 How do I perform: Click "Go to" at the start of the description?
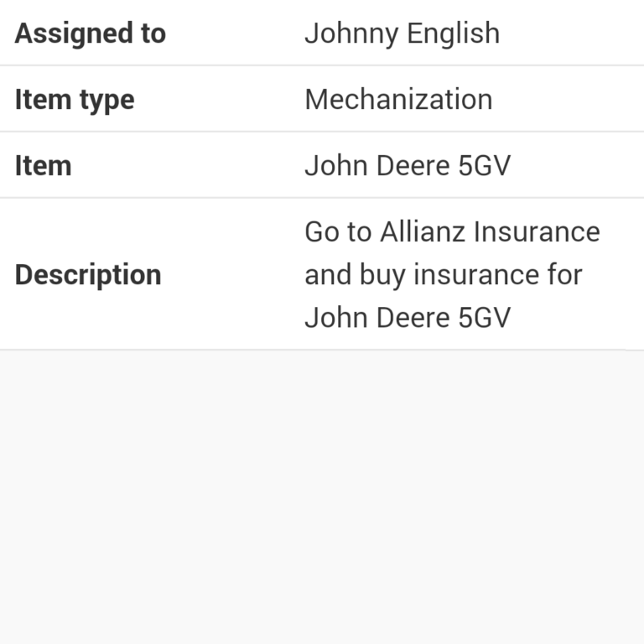[x=338, y=232]
